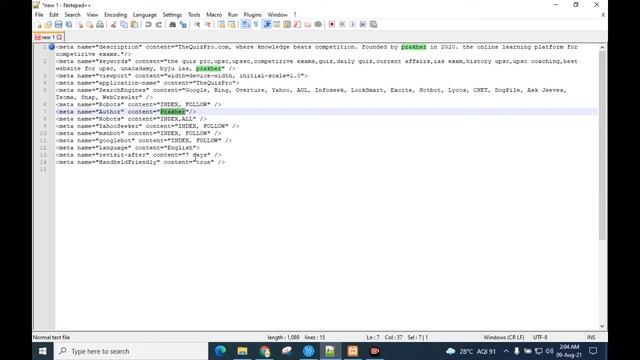The image size is (640, 360).
Task: Open the Encoding menu
Action: point(116,15)
